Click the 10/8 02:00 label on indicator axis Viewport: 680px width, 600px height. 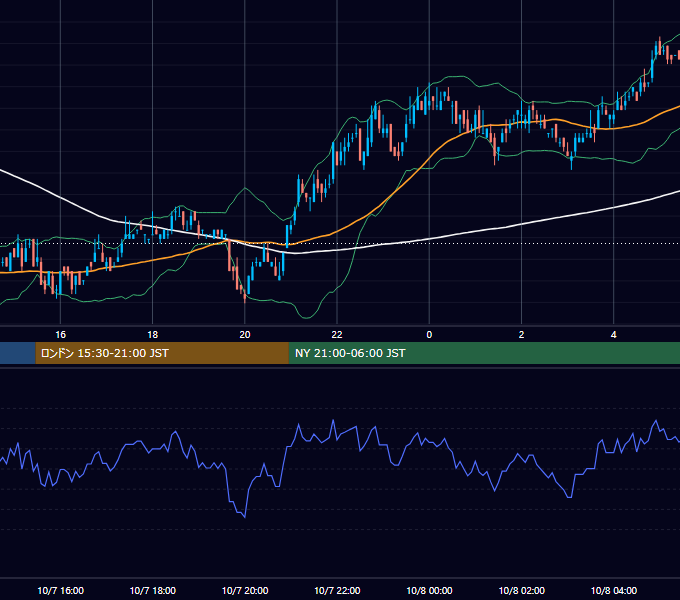(x=522, y=590)
